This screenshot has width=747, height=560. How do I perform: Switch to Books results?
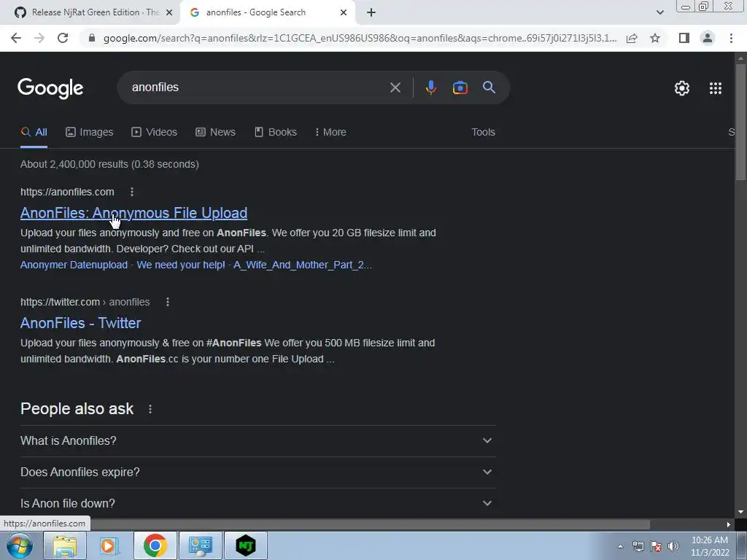tap(275, 133)
